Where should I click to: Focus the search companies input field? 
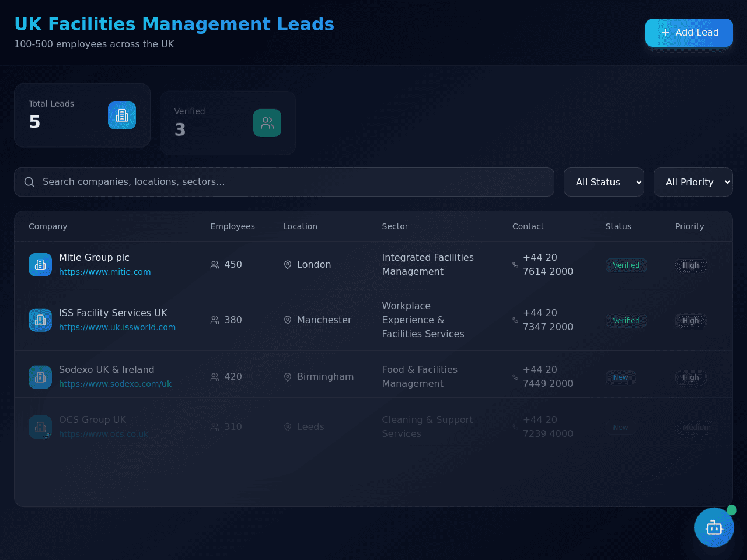(x=284, y=182)
